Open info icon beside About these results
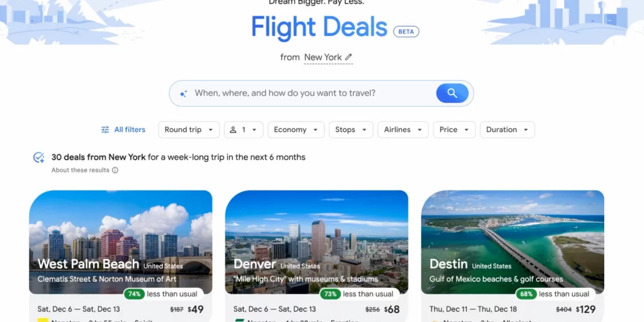Image resolution: width=644 pixels, height=322 pixels. (x=115, y=170)
